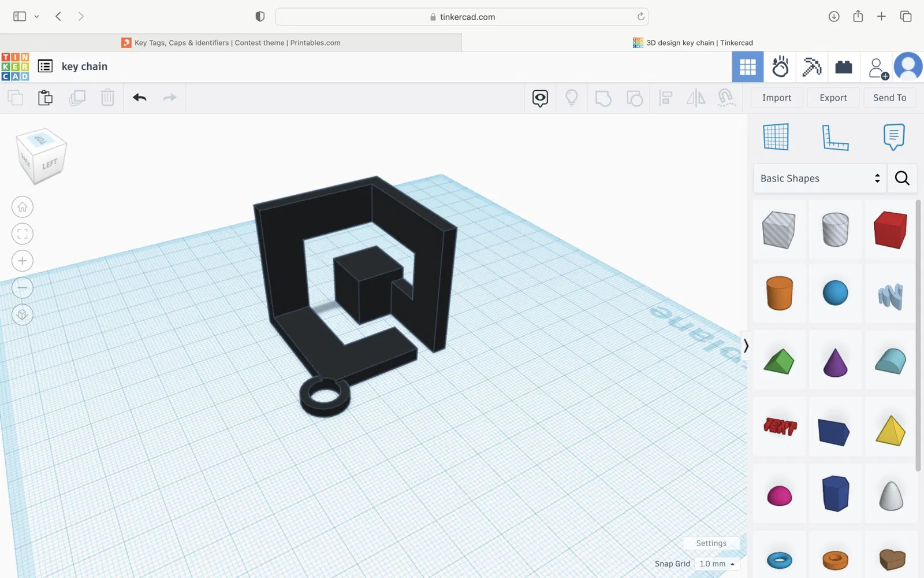
Task: Switch to the 3D design grid view
Action: click(x=748, y=67)
